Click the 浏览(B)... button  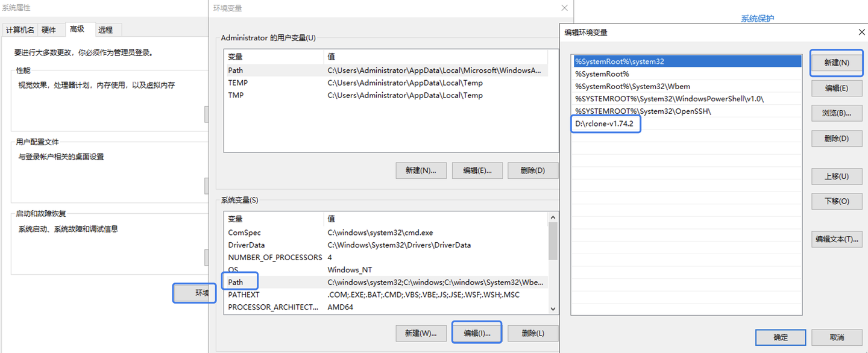click(x=837, y=113)
